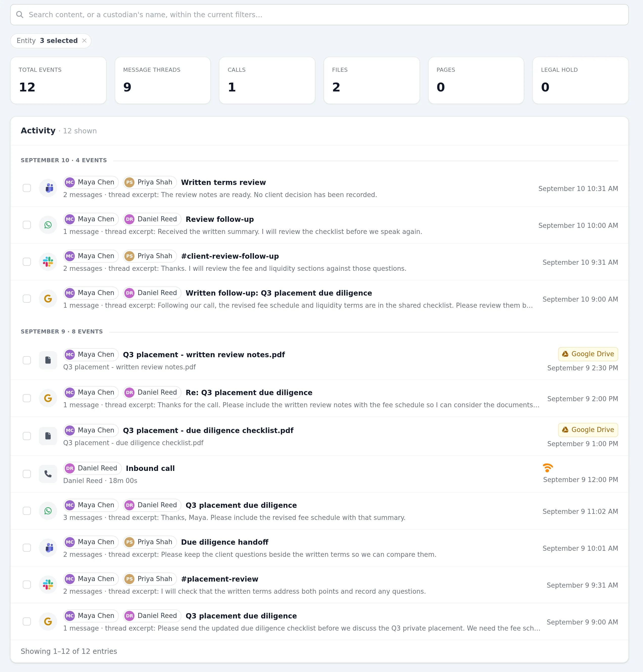Screen dimensions: 643x672
Task: Click Google icon for September 9 9:00 AM thread
Action: [48, 622]
